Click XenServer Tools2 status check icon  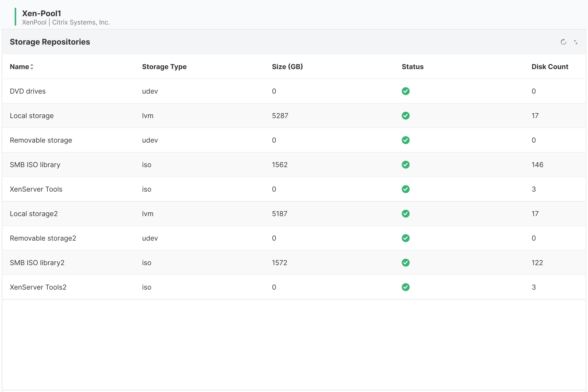(406, 287)
